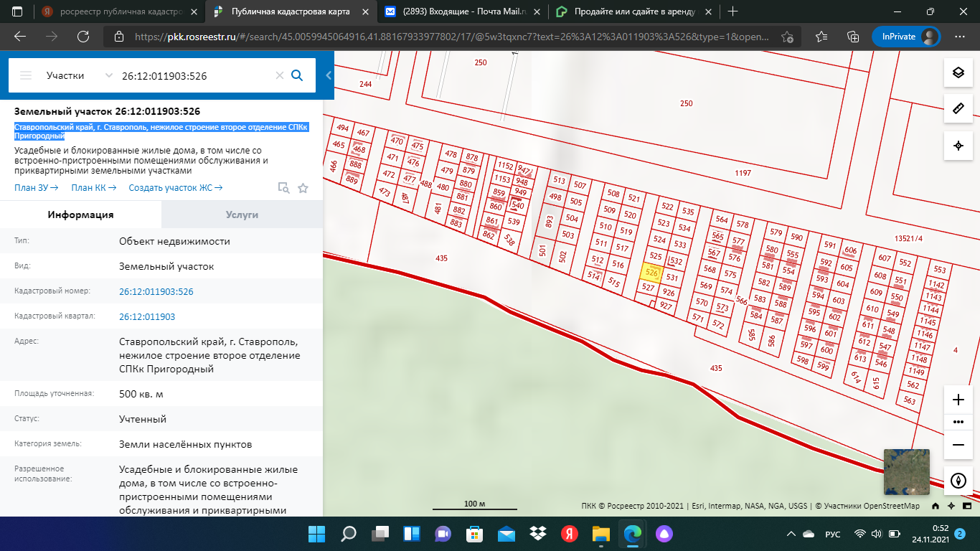Open the План ЗУ link
The image size is (980, 551).
click(36, 188)
